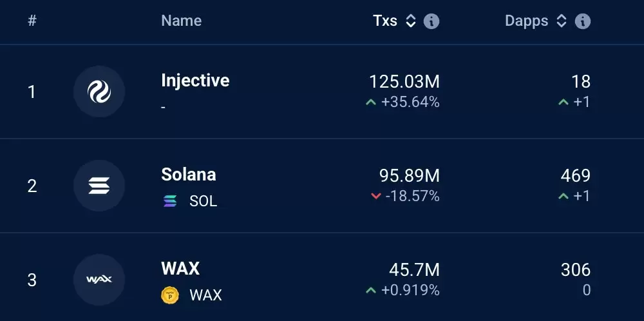Click the small SOL token icon
This screenshot has width=644, height=321.
(x=170, y=201)
